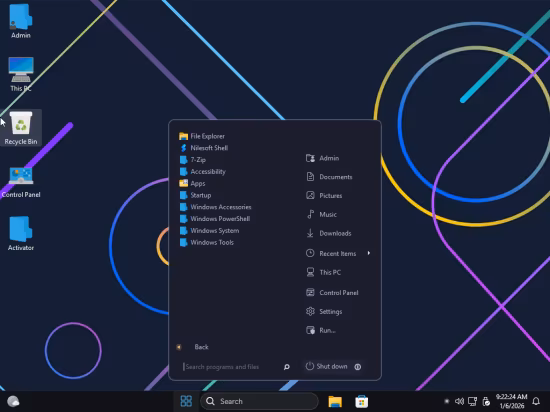The image size is (550, 412).
Task: Click the volume speaker tray icon
Action: 459,401
